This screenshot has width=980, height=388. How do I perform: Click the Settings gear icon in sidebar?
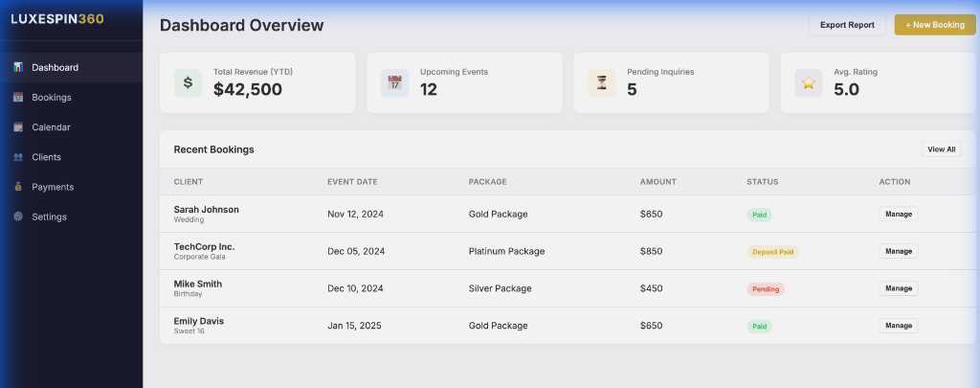click(x=18, y=217)
